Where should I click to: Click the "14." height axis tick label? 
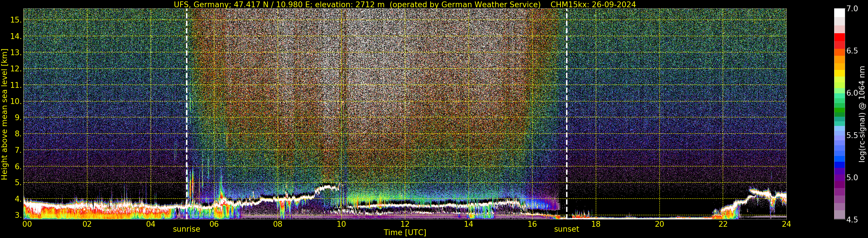16,36
